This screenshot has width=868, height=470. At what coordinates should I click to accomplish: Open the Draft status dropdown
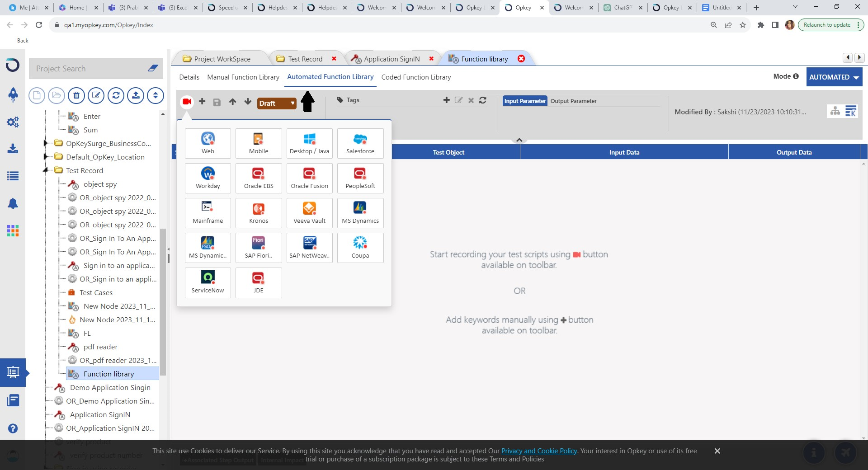(x=277, y=103)
